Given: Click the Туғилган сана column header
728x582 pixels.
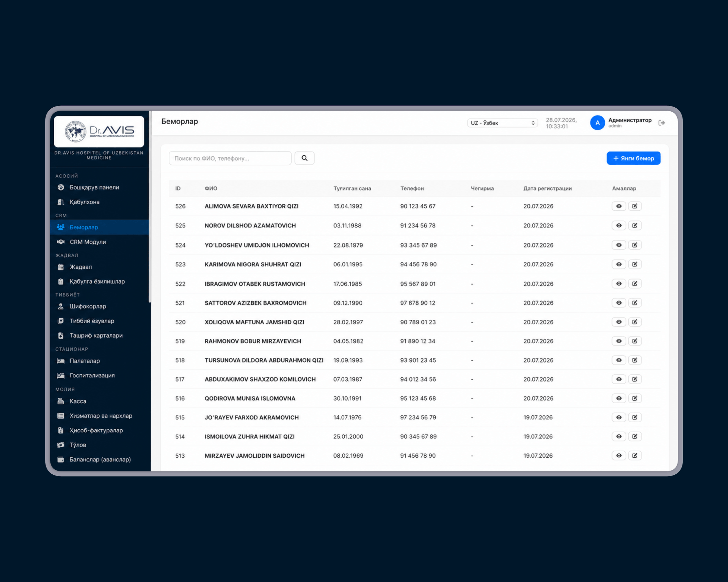Looking at the screenshot, I should pyautogui.click(x=352, y=188).
